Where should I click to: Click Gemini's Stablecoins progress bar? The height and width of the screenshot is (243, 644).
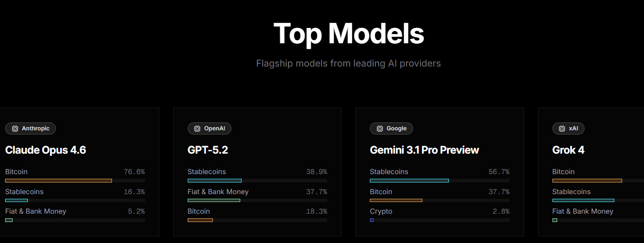pyautogui.click(x=409, y=181)
